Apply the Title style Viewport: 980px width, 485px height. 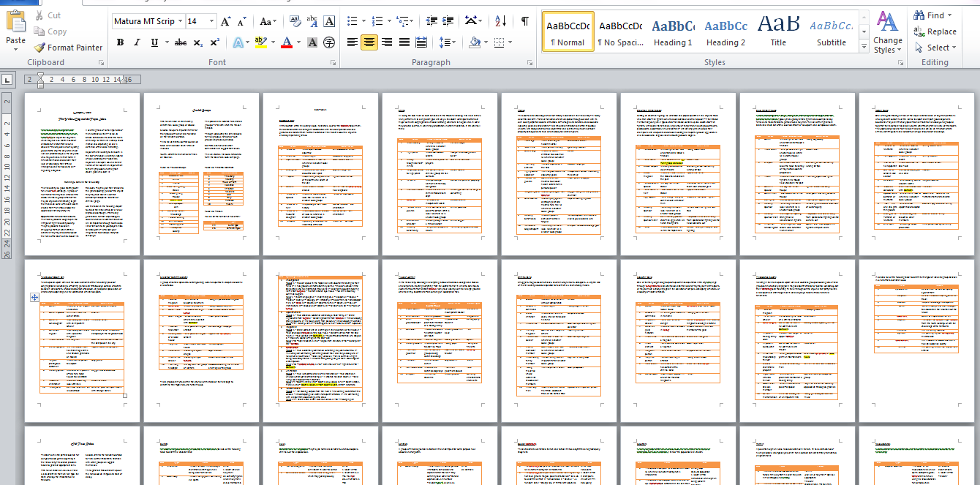coord(778,32)
